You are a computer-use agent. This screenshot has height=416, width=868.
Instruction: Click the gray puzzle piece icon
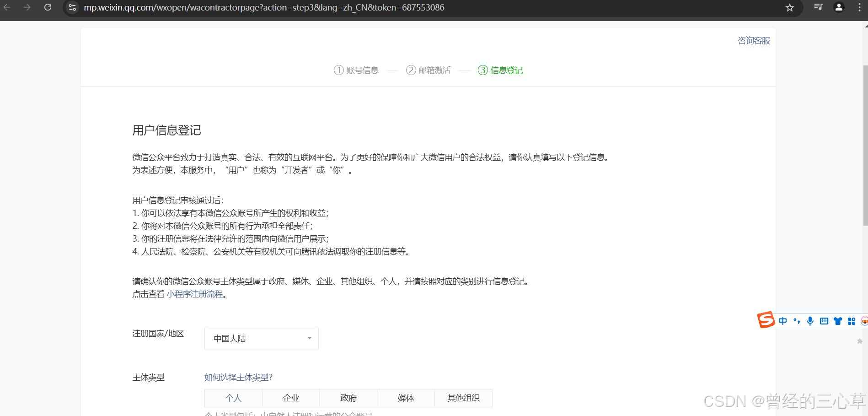coord(860,341)
